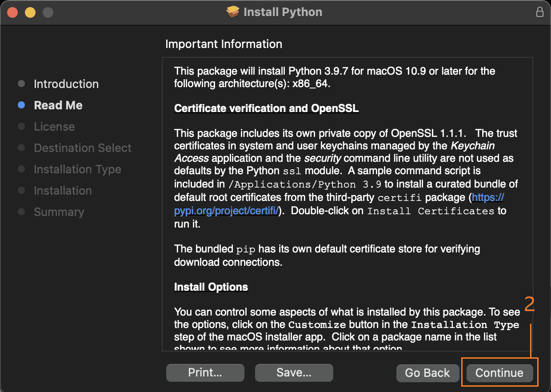Choose the Destination Select step
The height and width of the screenshot is (392, 551).
(x=83, y=148)
